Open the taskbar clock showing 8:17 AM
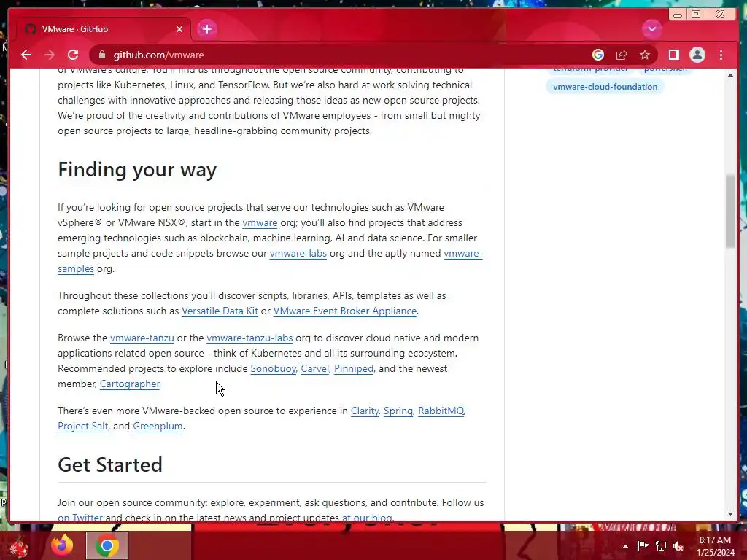Screen dimensions: 747x560 (716, 546)
